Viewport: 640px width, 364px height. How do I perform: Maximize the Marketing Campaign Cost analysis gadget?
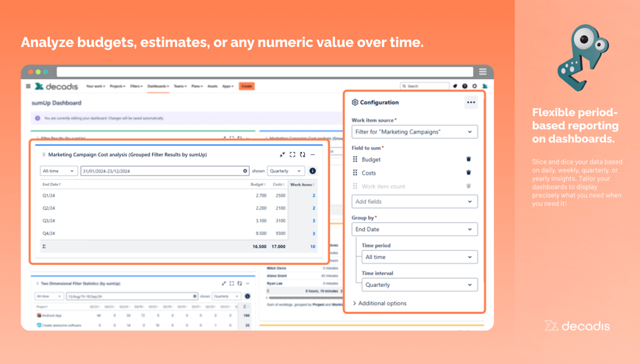(292, 155)
